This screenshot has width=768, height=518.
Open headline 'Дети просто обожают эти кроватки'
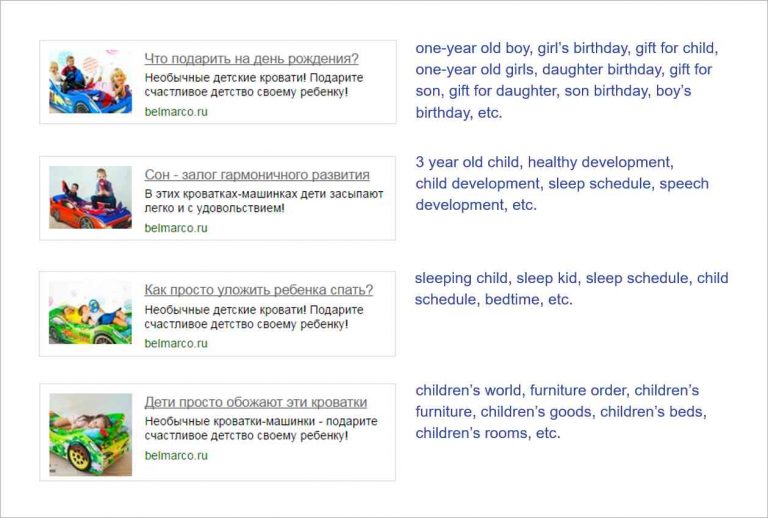point(256,402)
